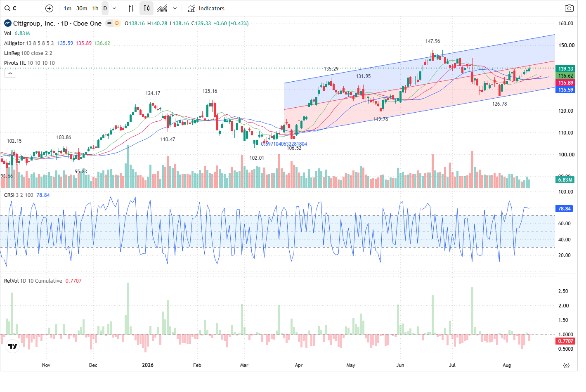
Task: Click the 131.95 pivot high label
Action: [363, 76]
